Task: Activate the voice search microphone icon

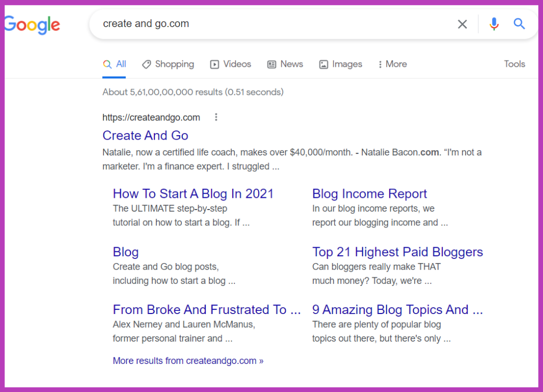Action: click(x=494, y=24)
